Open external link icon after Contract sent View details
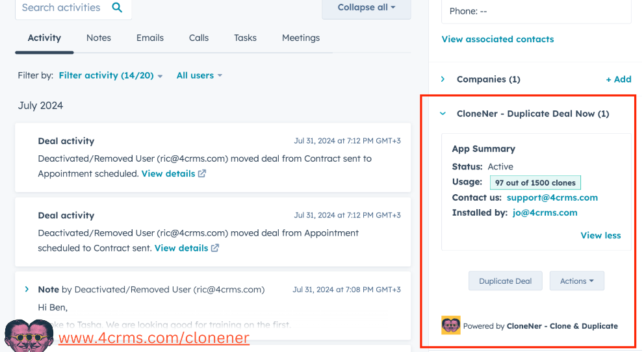Image resolution: width=644 pixels, height=352 pixels. click(215, 248)
